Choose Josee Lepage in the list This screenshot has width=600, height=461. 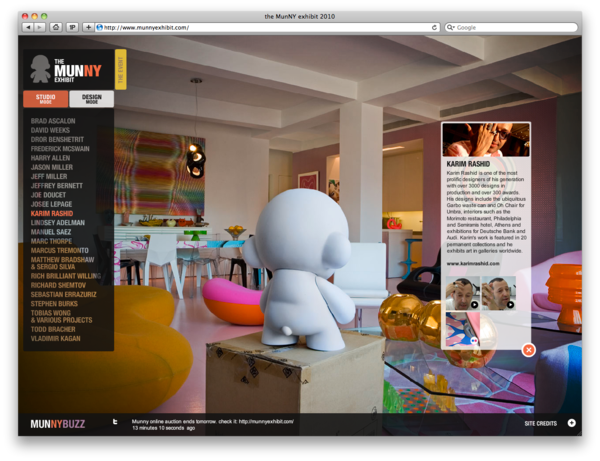pos(51,204)
